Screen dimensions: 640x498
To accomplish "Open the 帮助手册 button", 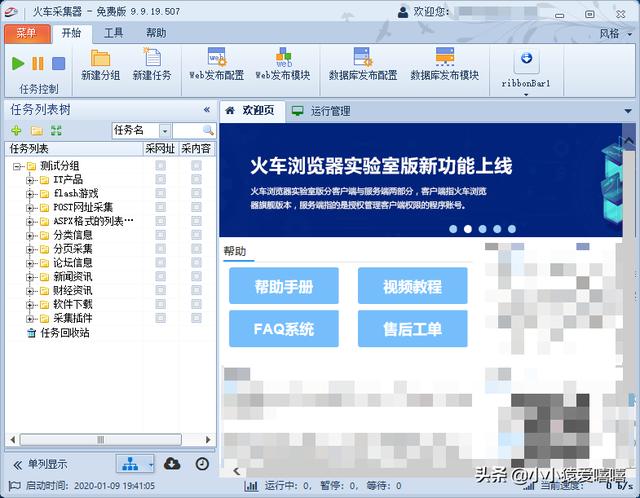I will tap(284, 286).
